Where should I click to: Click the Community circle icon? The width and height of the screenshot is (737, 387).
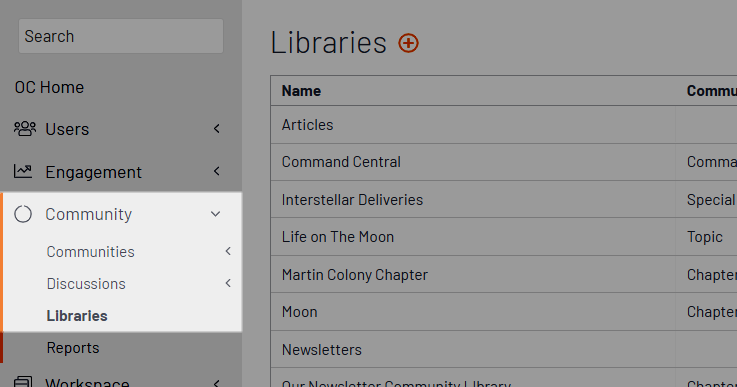(x=23, y=214)
